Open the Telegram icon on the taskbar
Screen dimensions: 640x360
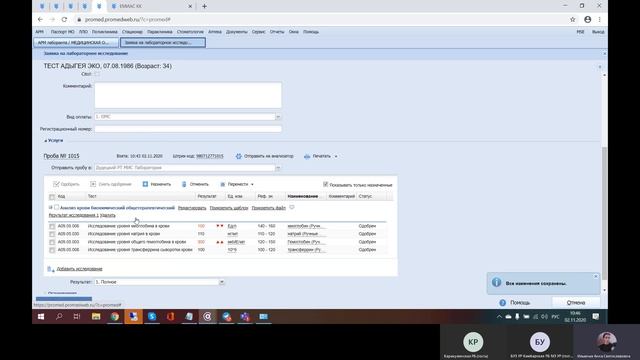pos(227,316)
